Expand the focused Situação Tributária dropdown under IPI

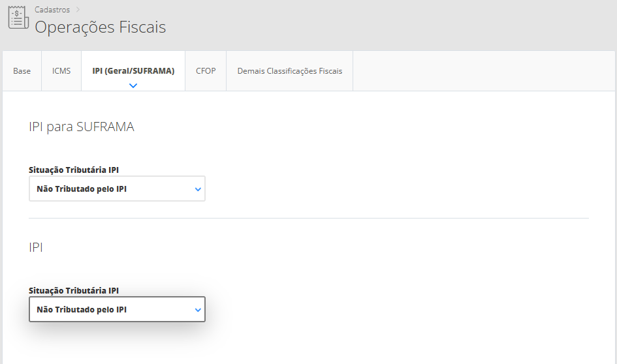click(117, 310)
